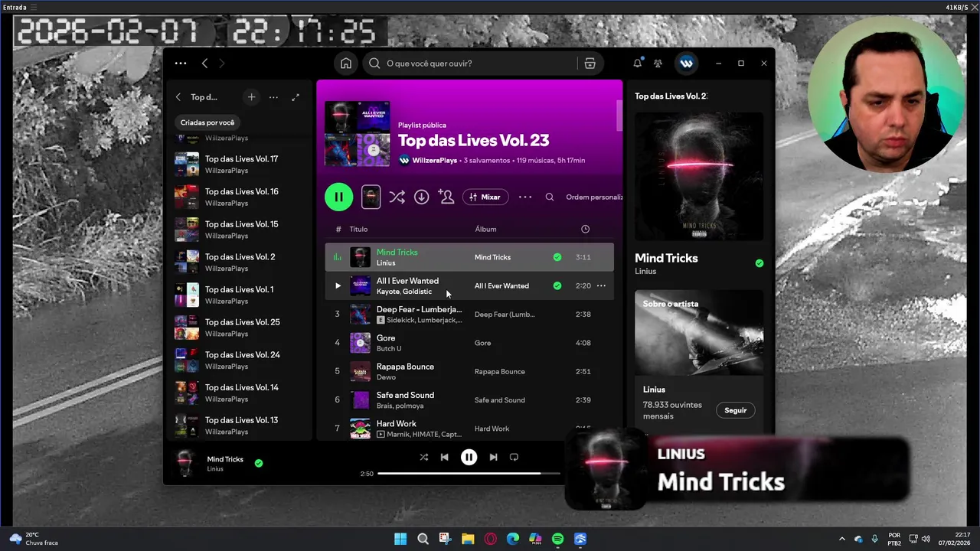980x551 pixels.
Task: Open the notifications bell
Action: [x=637, y=64]
